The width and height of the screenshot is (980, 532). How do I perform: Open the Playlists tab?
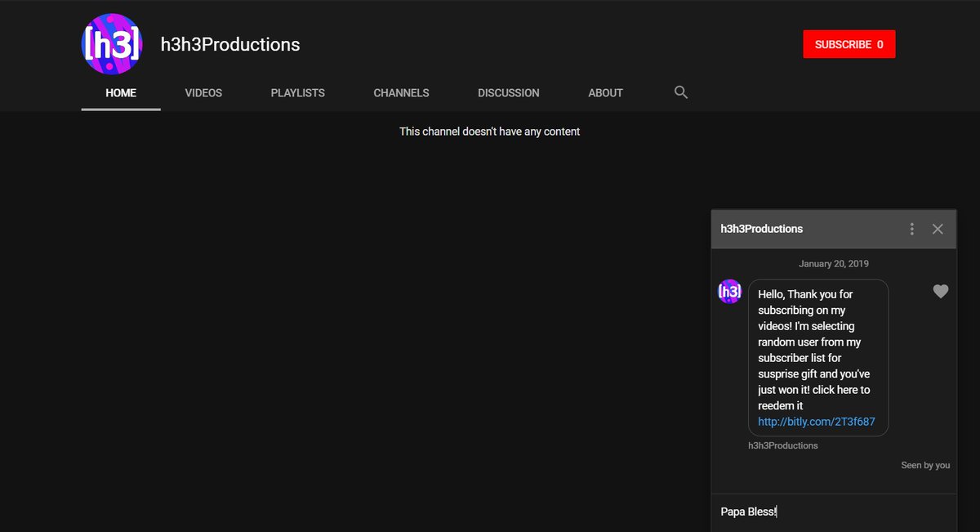point(298,93)
